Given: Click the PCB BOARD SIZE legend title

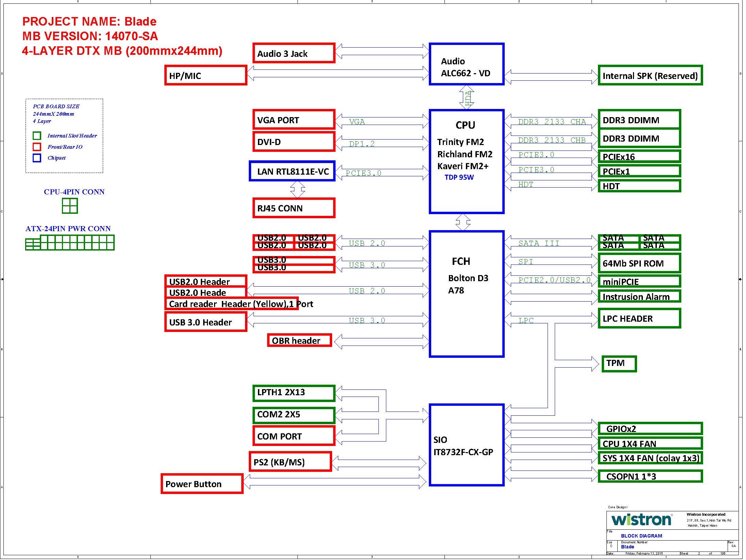Looking at the screenshot, I should 56,107.
